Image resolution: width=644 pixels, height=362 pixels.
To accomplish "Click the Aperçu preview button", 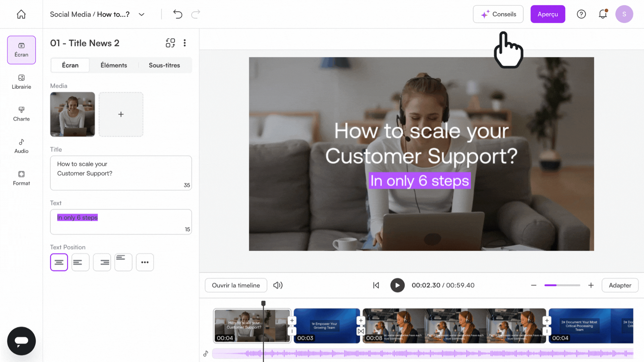I will tap(548, 14).
